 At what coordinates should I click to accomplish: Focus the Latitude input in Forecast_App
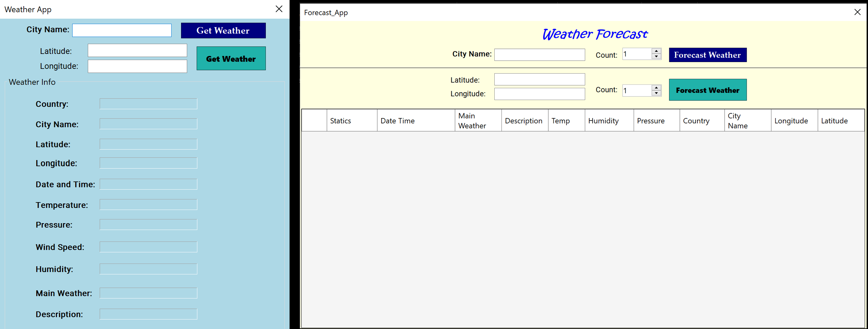tap(539, 79)
